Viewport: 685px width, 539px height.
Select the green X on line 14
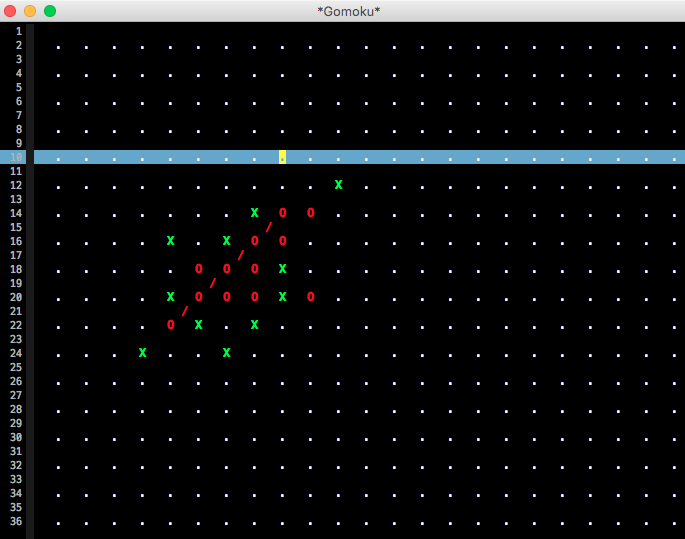(255, 213)
